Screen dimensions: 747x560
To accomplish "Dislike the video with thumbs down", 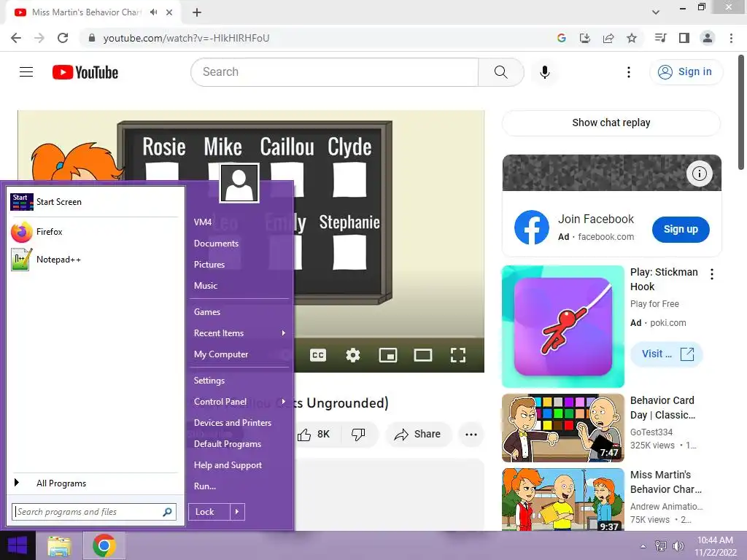I will (358, 435).
